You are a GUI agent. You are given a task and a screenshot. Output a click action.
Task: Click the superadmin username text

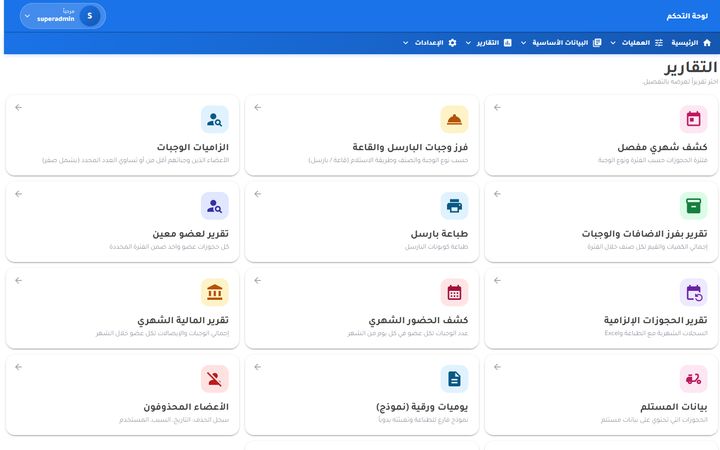(56, 19)
